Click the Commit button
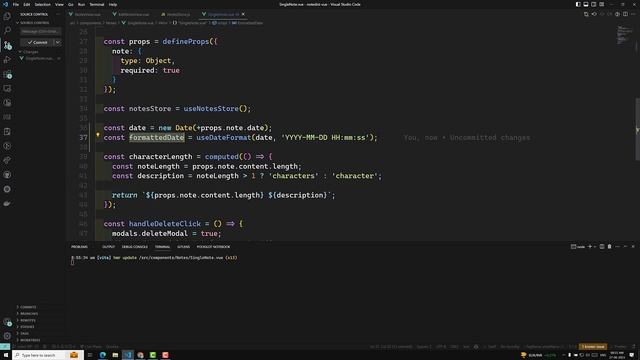 (37, 42)
